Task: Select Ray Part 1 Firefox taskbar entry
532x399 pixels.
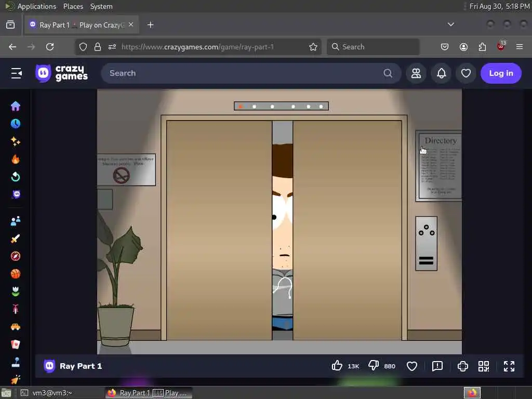Action: click(149, 393)
